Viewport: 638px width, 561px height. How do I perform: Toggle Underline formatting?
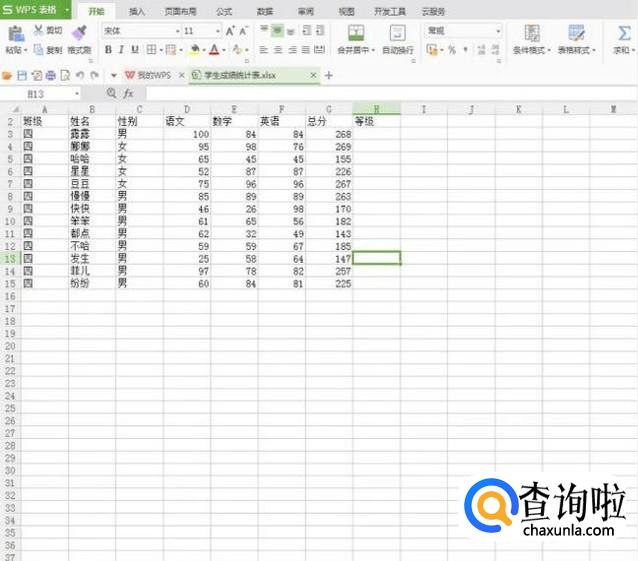tap(135, 50)
